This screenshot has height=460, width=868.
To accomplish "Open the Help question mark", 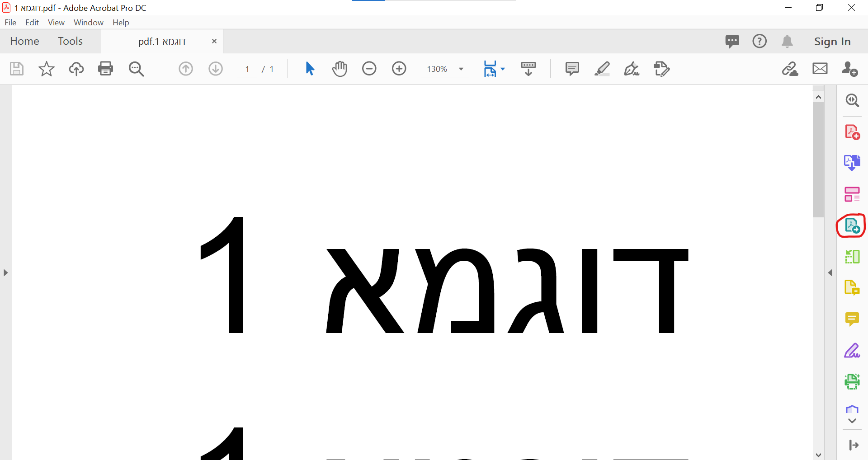I will pyautogui.click(x=759, y=41).
